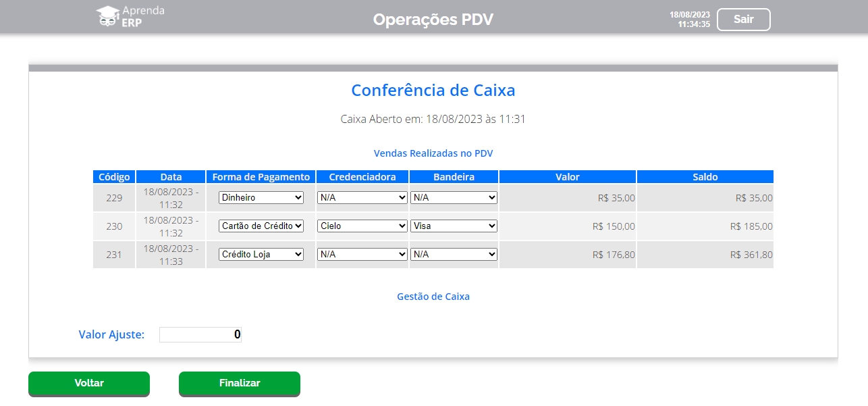868x406 pixels.
Task: Click the Aprenda ERP logo icon
Action: [x=107, y=17]
